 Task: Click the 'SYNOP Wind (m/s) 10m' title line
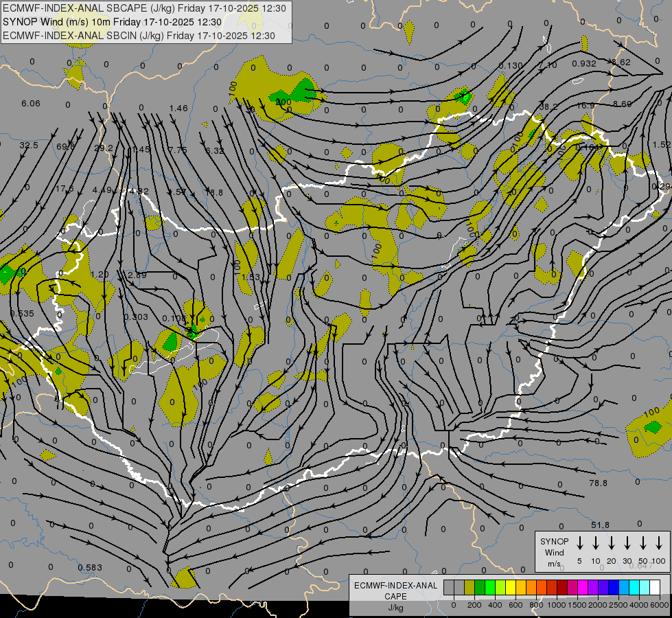113,22
